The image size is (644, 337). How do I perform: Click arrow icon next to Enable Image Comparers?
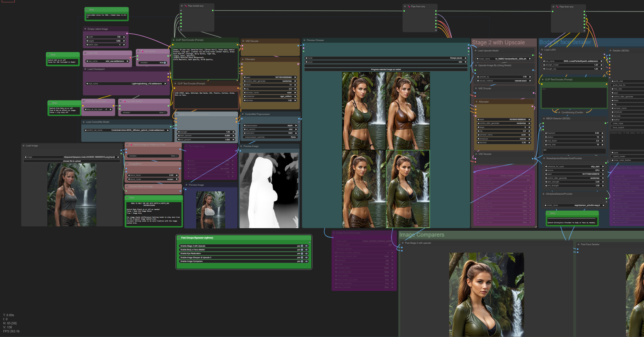tap(306, 261)
